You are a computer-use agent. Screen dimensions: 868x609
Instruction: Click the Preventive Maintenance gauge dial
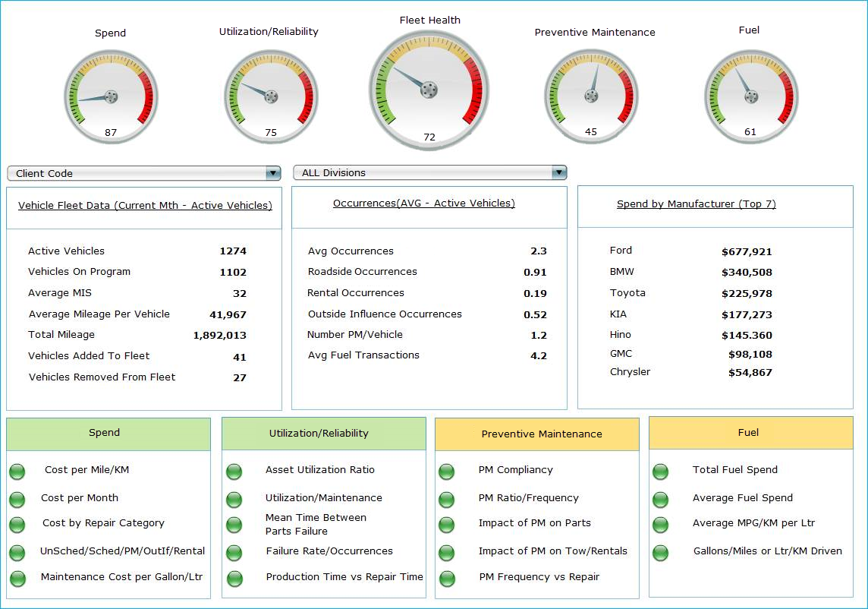(591, 96)
